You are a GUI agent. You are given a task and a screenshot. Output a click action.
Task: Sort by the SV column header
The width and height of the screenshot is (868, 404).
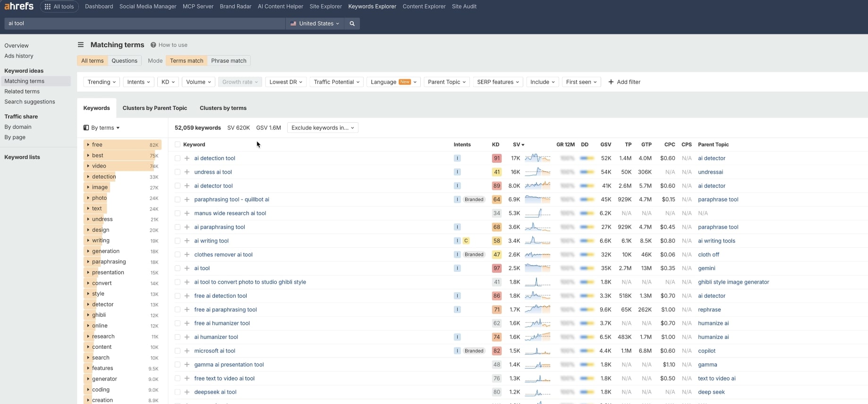pos(519,145)
